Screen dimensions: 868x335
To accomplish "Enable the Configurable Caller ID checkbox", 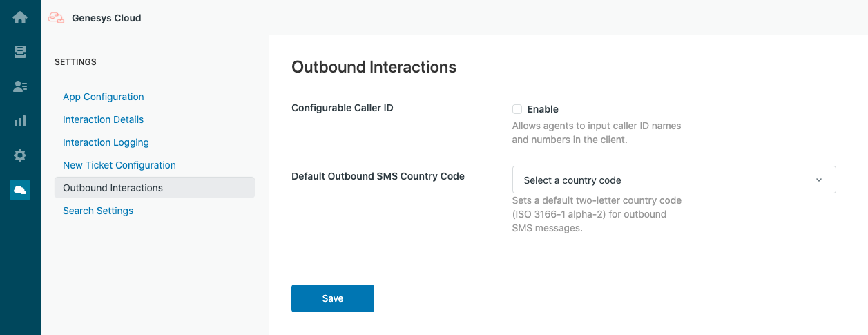I will coord(517,109).
